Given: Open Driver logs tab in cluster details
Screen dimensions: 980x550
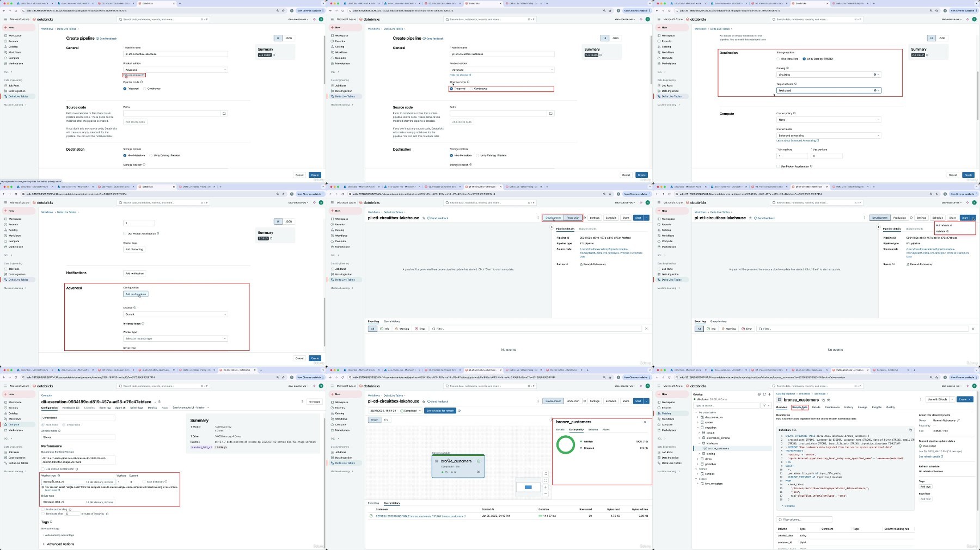Looking at the screenshot, I should 137,407.
